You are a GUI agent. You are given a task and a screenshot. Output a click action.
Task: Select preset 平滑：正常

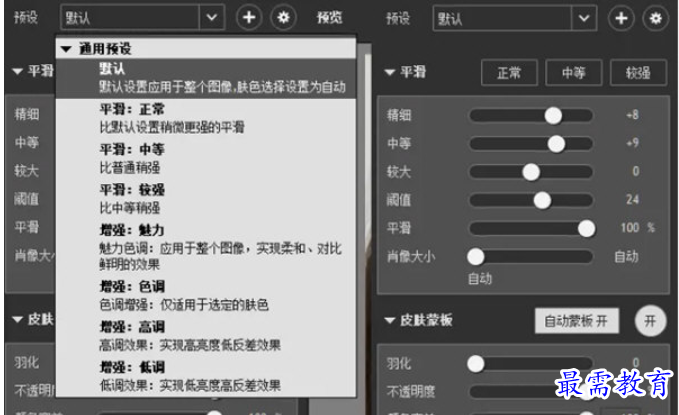(x=206, y=118)
